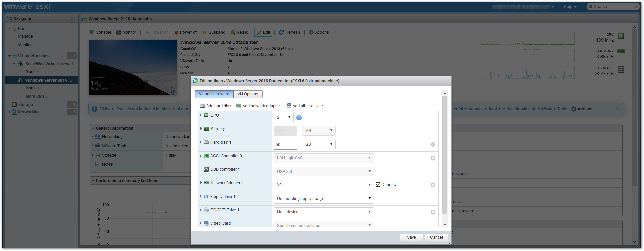Open Hard disk size unit GB dropdown

(319, 144)
